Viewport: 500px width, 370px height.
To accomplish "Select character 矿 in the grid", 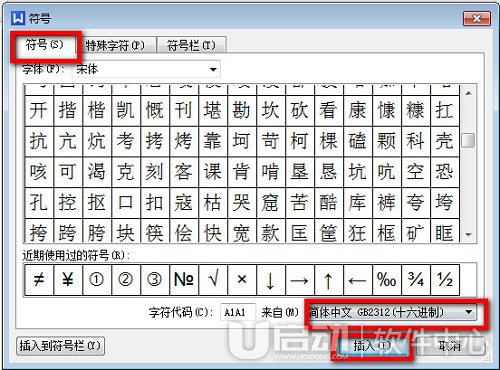I will (x=416, y=231).
